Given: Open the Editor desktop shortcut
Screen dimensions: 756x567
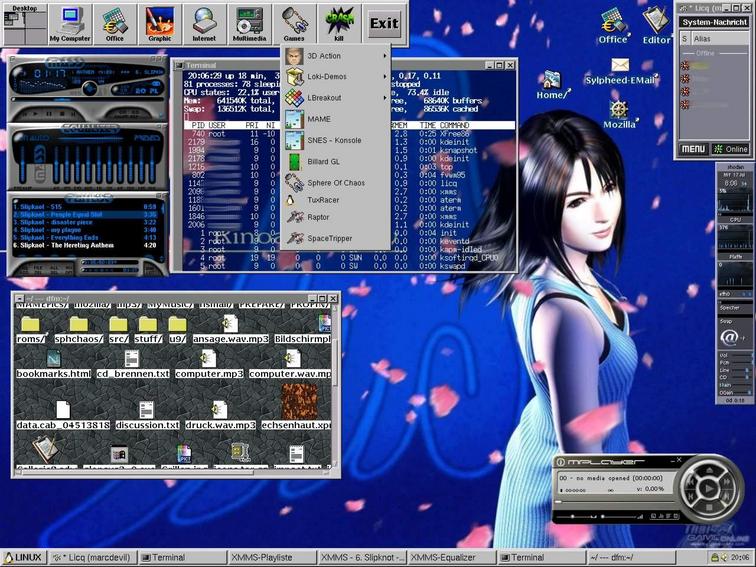Looking at the screenshot, I should click(x=656, y=27).
